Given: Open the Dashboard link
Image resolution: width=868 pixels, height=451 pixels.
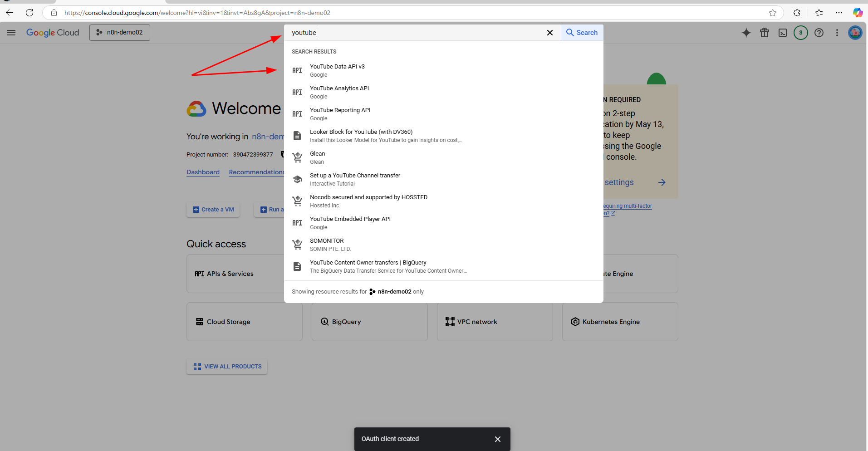Looking at the screenshot, I should pyautogui.click(x=203, y=172).
